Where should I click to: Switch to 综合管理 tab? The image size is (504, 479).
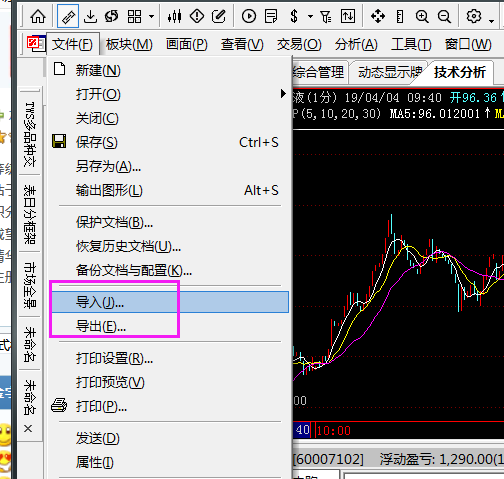[319, 72]
